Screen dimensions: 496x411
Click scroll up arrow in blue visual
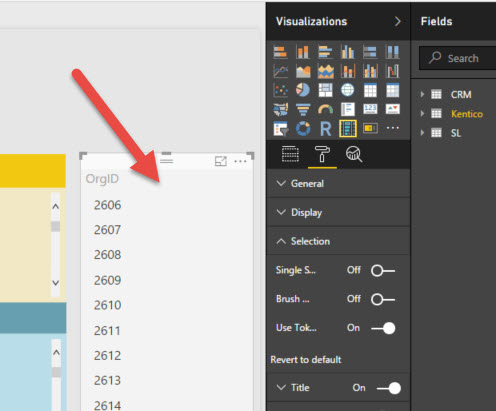click(56, 352)
